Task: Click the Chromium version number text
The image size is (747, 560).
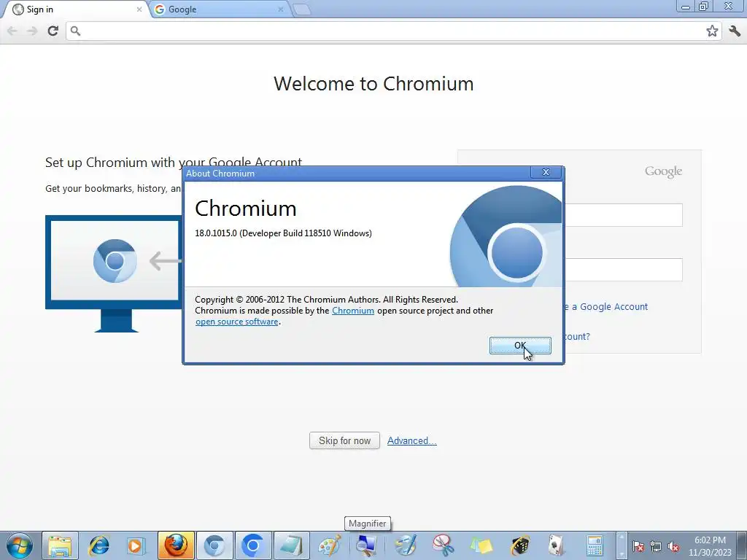Action: click(283, 233)
